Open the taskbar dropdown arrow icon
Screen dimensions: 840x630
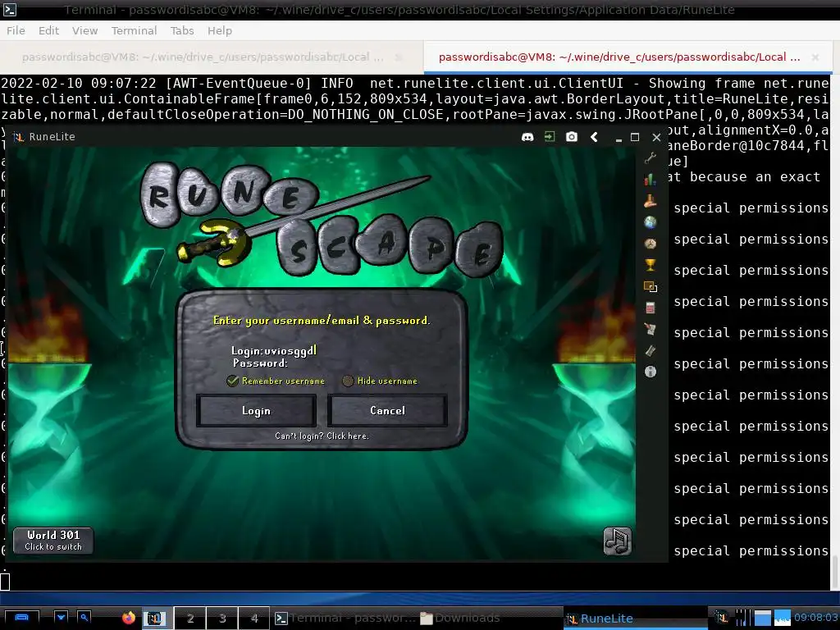[x=61, y=618]
